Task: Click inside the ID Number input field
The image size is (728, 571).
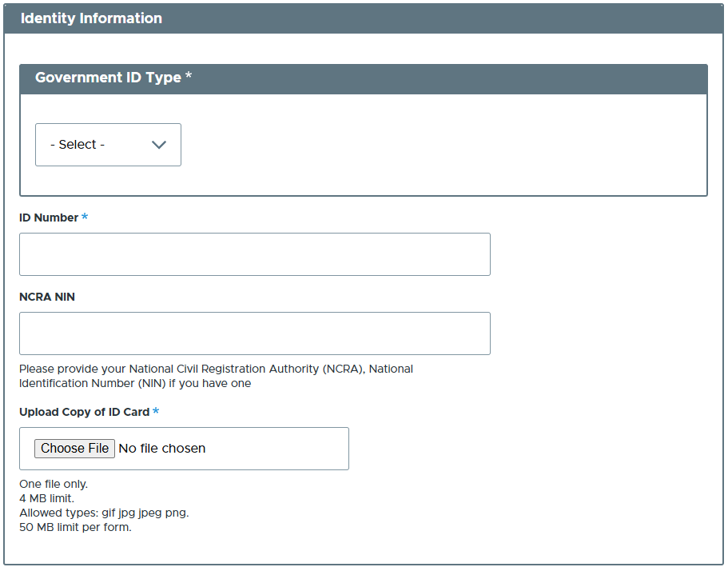Action: tap(254, 254)
